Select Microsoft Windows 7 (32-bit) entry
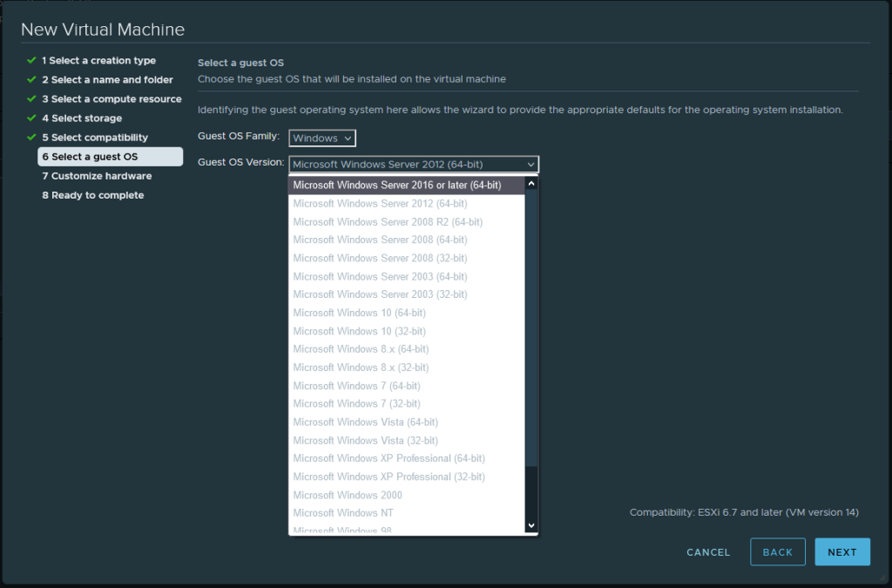The width and height of the screenshot is (892, 588). coord(357,404)
